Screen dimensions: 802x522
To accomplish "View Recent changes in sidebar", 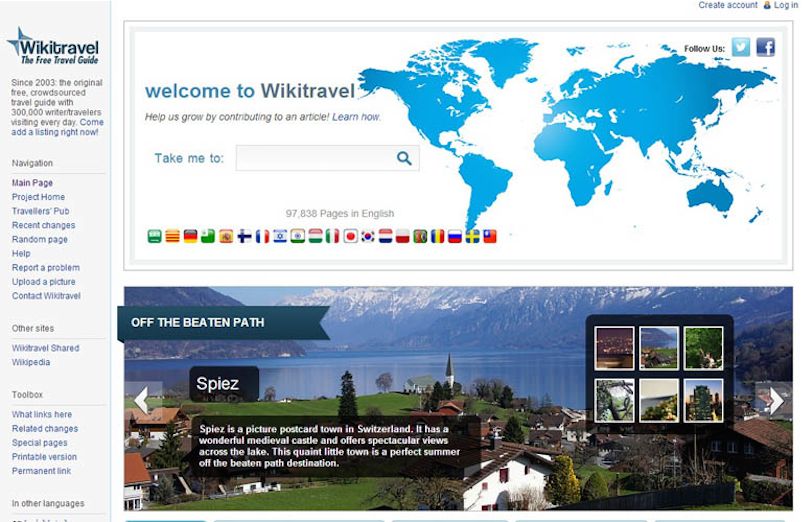I will pos(43,225).
